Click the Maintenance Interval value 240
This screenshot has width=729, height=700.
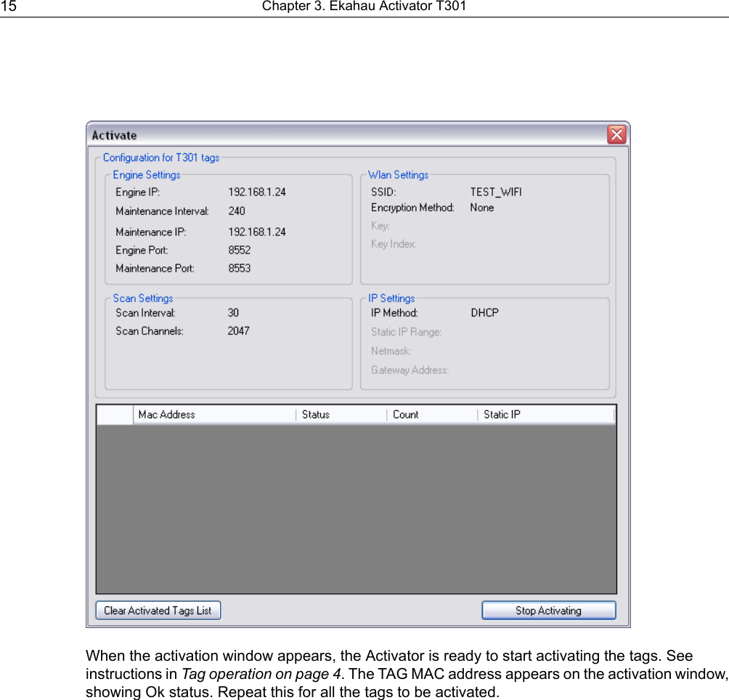236,211
